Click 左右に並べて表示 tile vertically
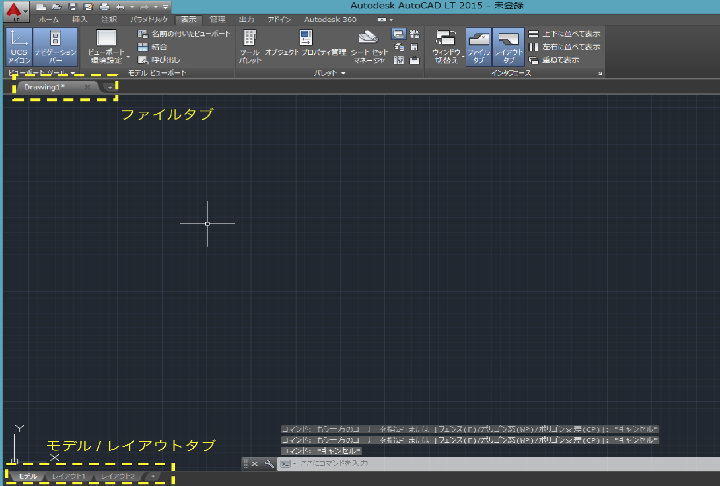Image resolution: width=720 pixels, height=486 pixels. [x=564, y=47]
